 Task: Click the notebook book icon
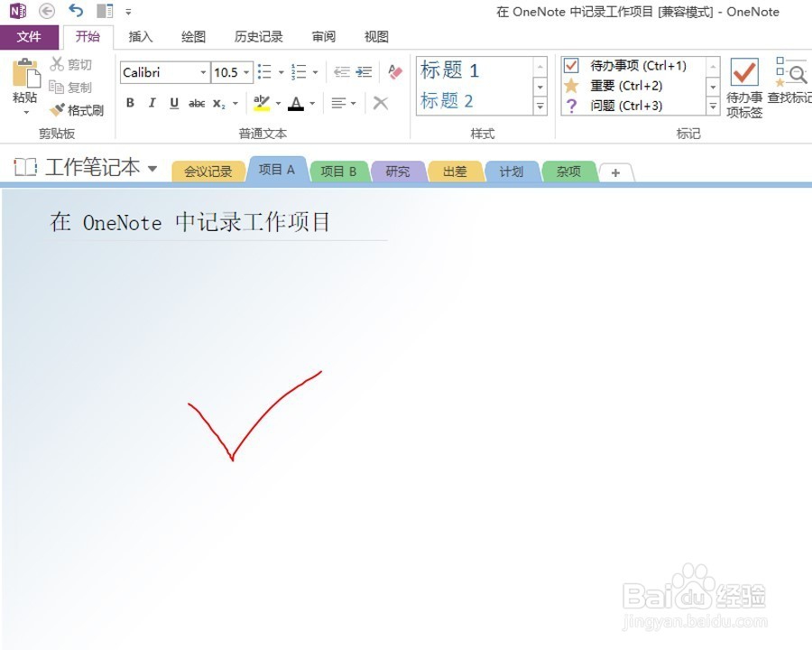point(25,167)
